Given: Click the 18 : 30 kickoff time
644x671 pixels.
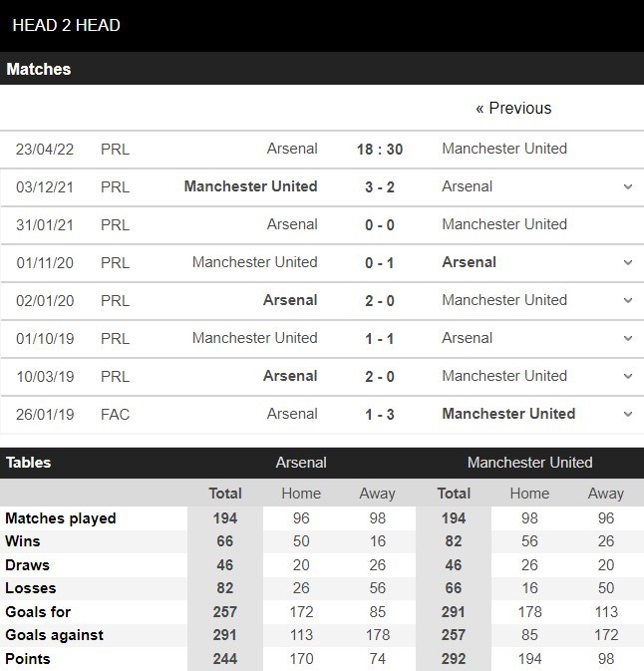Looking at the screenshot, I should coord(380,149).
